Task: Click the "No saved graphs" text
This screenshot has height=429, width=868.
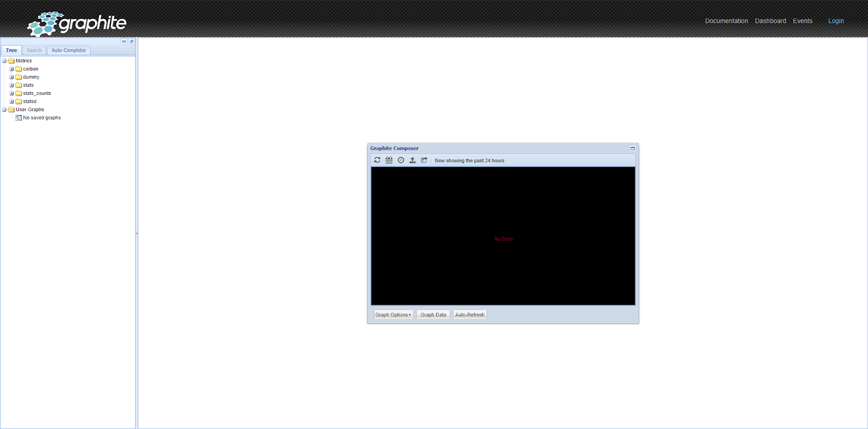Action: click(x=42, y=118)
